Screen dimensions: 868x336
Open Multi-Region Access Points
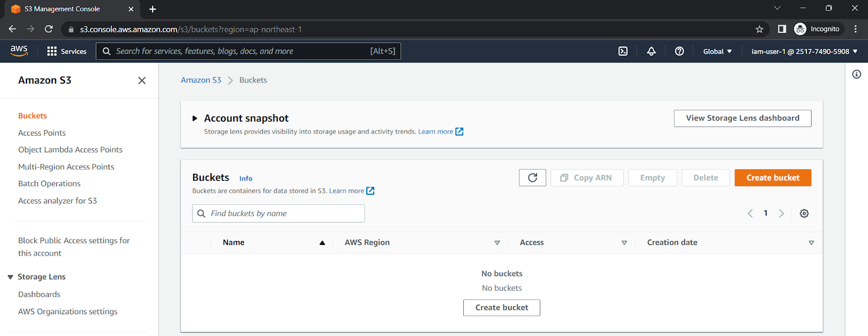(66, 167)
